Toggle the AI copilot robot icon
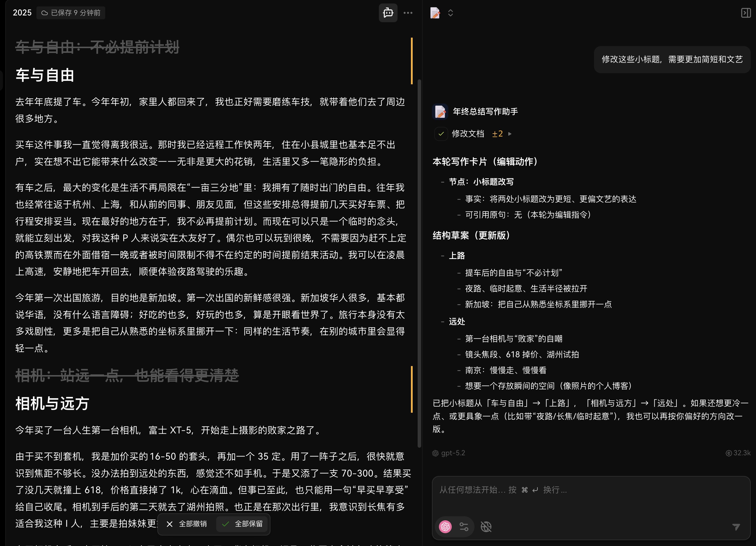756x546 pixels. tap(388, 13)
